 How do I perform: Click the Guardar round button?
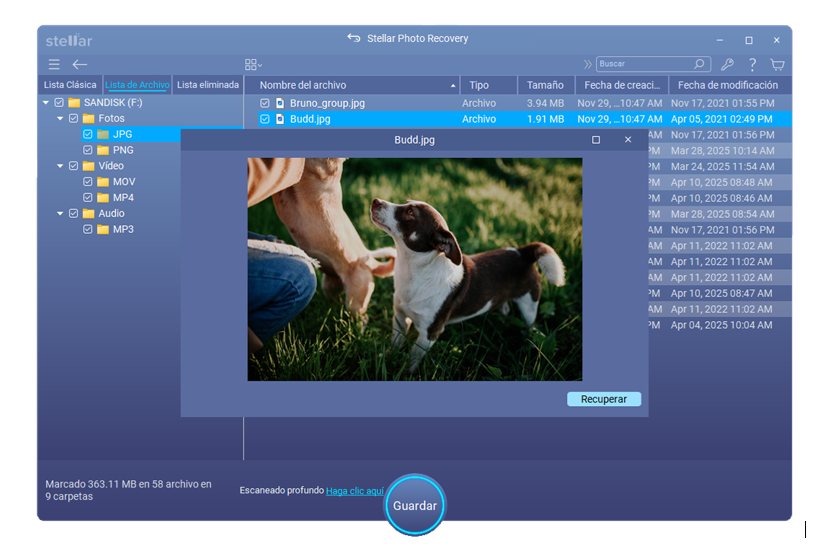click(x=414, y=506)
